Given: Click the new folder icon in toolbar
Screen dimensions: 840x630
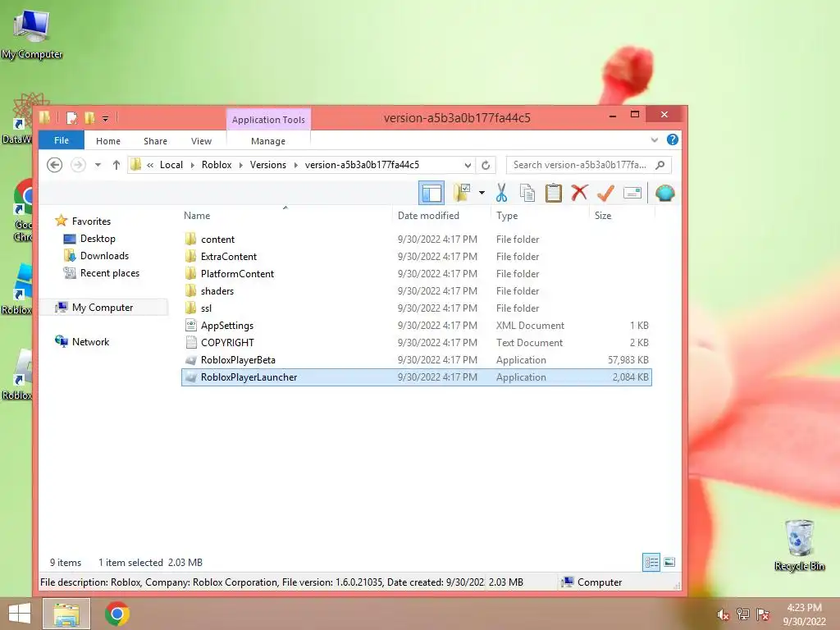Looking at the screenshot, I should 462,193.
